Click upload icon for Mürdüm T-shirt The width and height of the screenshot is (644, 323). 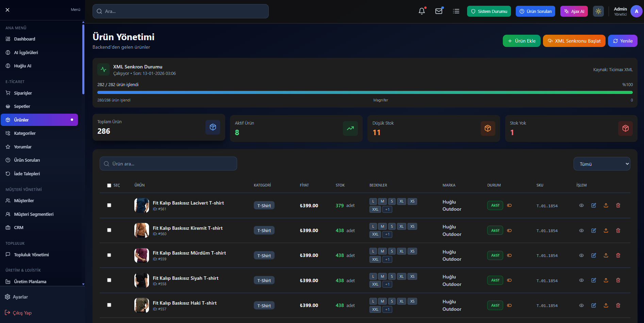[x=606, y=255]
